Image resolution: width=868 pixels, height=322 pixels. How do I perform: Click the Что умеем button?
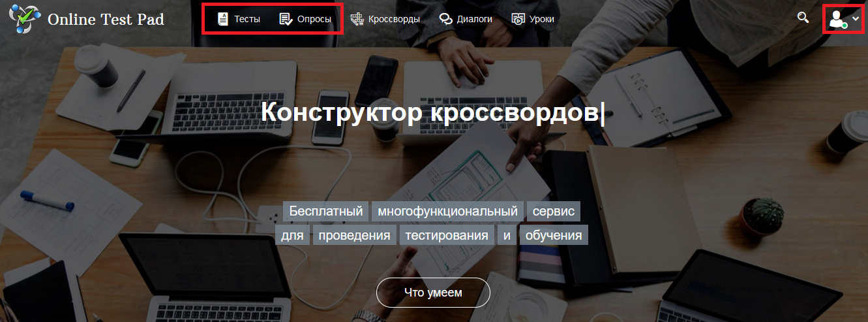click(433, 293)
